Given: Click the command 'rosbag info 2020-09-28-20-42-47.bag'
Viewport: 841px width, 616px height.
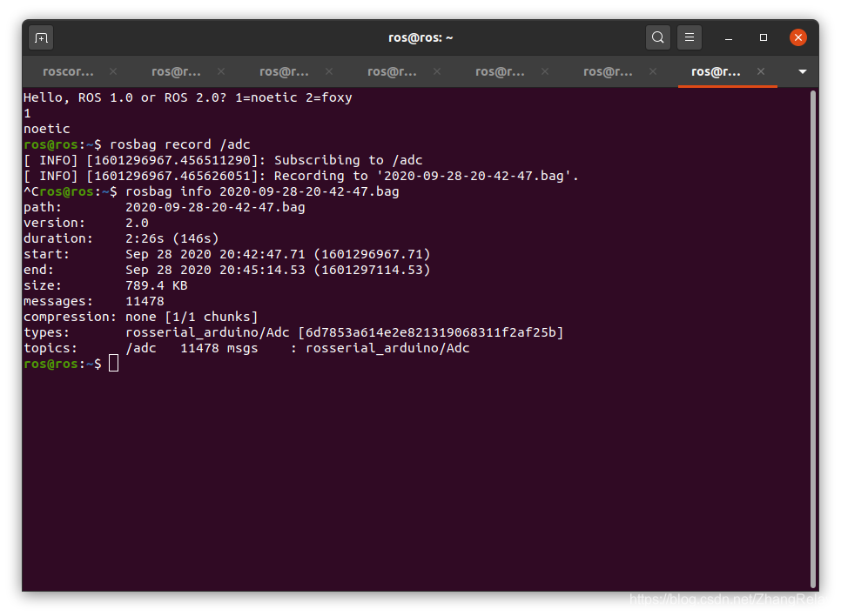Looking at the screenshot, I should click(262, 191).
